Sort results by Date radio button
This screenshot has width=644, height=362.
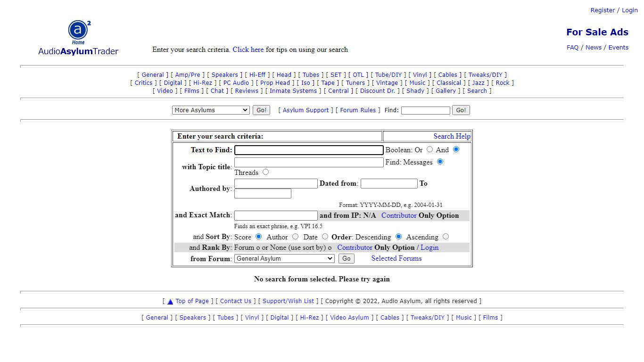pyautogui.click(x=325, y=237)
